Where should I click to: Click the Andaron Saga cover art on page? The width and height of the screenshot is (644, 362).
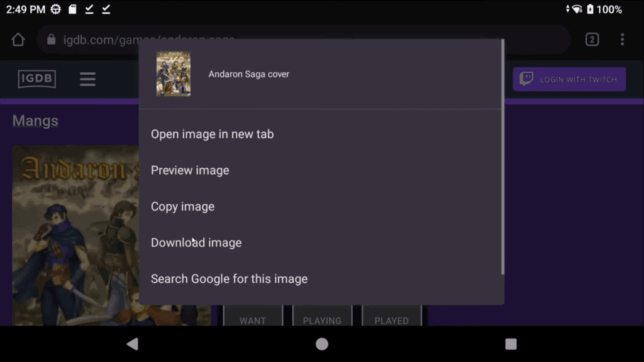click(x=75, y=236)
